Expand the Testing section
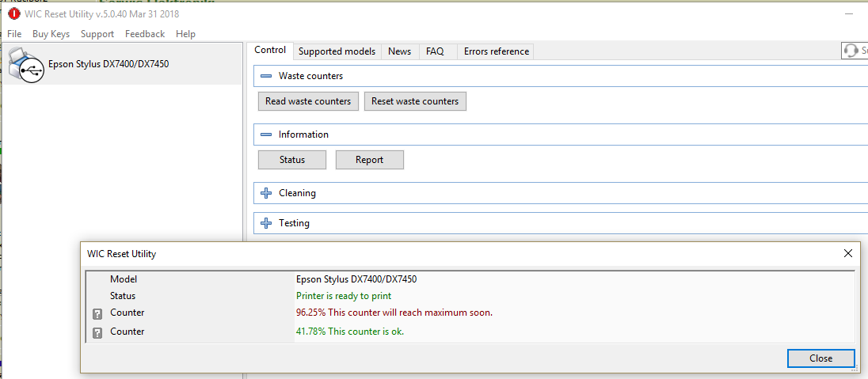Viewport: 868px width, 379px height. (266, 223)
